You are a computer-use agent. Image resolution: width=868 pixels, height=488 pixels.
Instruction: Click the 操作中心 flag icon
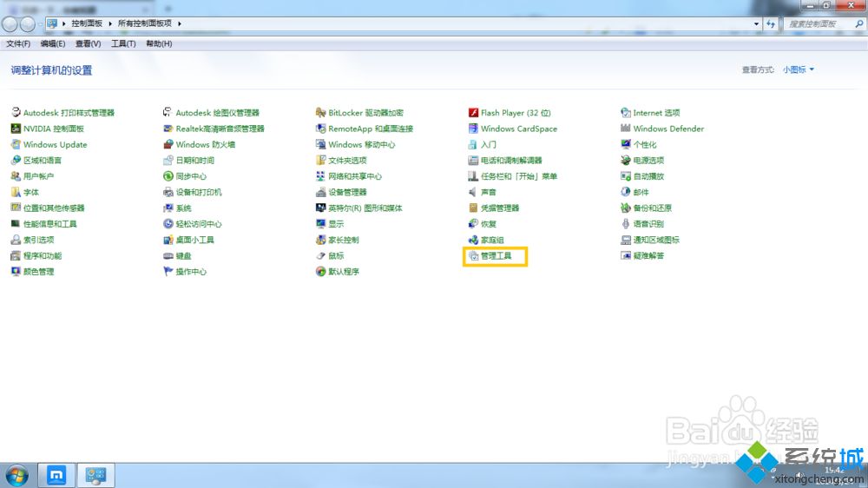tap(168, 272)
